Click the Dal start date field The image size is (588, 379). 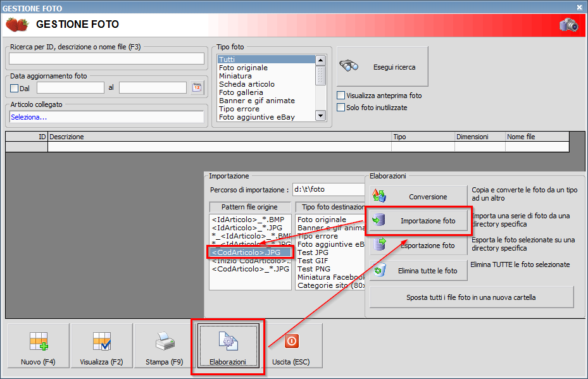[x=70, y=88]
